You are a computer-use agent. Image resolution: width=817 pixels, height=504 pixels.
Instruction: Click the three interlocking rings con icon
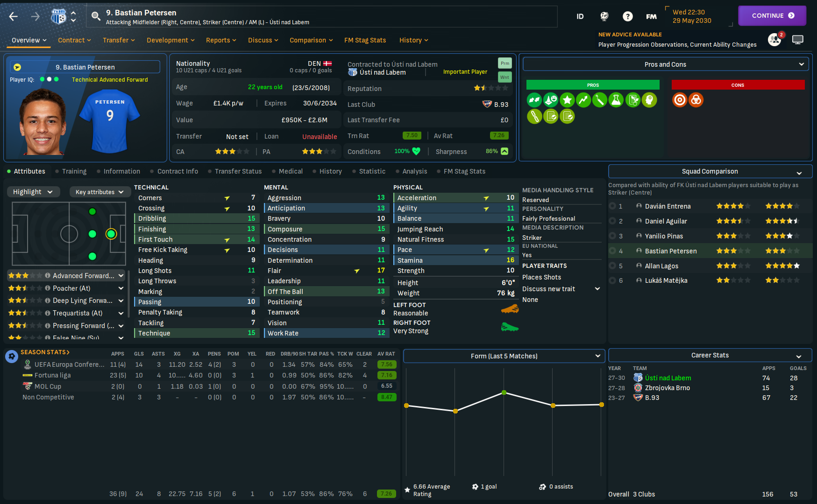pyautogui.click(x=696, y=100)
